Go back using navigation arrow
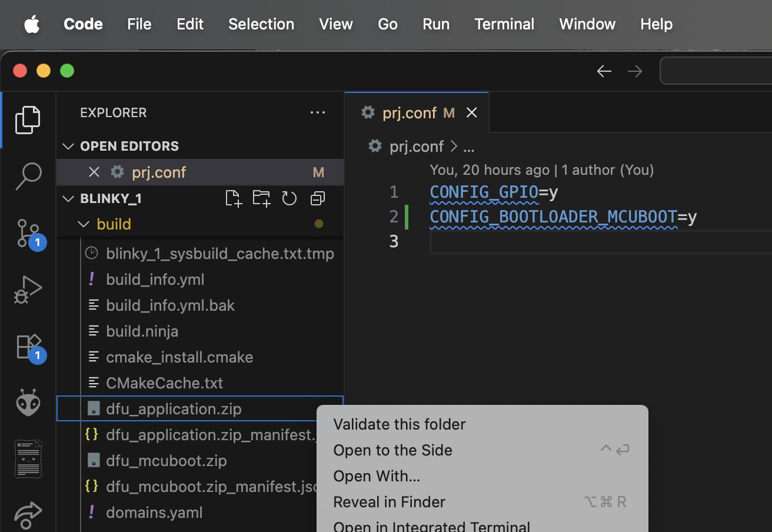Screen dimensions: 772x532 pos(604,71)
